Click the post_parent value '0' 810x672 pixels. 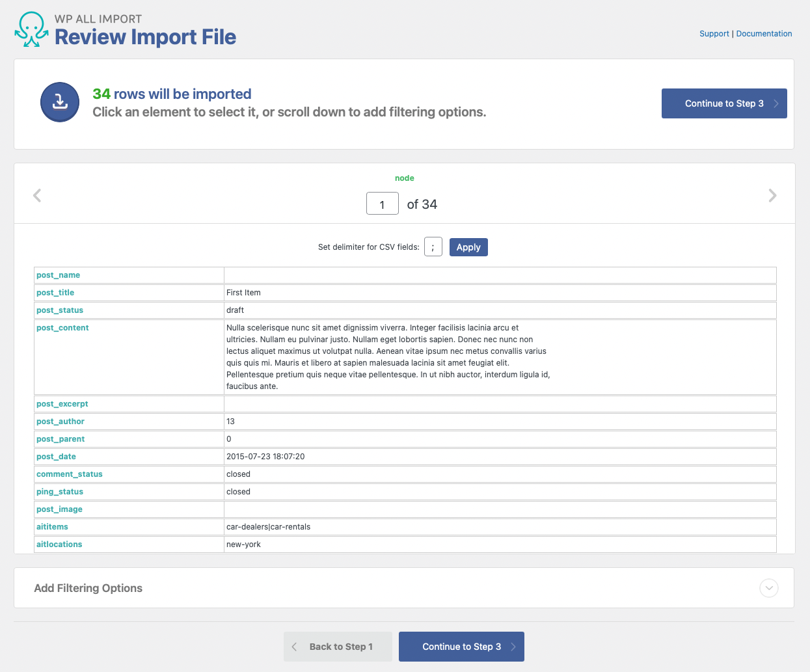point(229,439)
